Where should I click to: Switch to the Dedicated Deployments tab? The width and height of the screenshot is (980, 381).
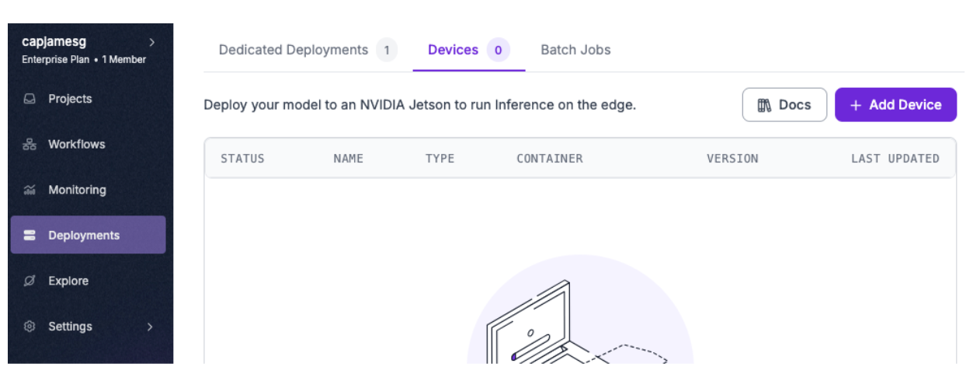pyautogui.click(x=294, y=50)
